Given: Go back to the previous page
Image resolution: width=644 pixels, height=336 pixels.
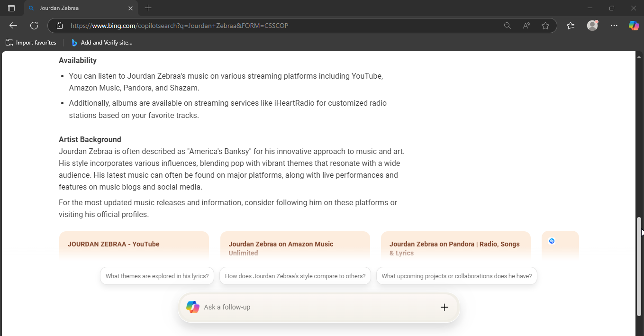Looking at the screenshot, I should pos(13,26).
